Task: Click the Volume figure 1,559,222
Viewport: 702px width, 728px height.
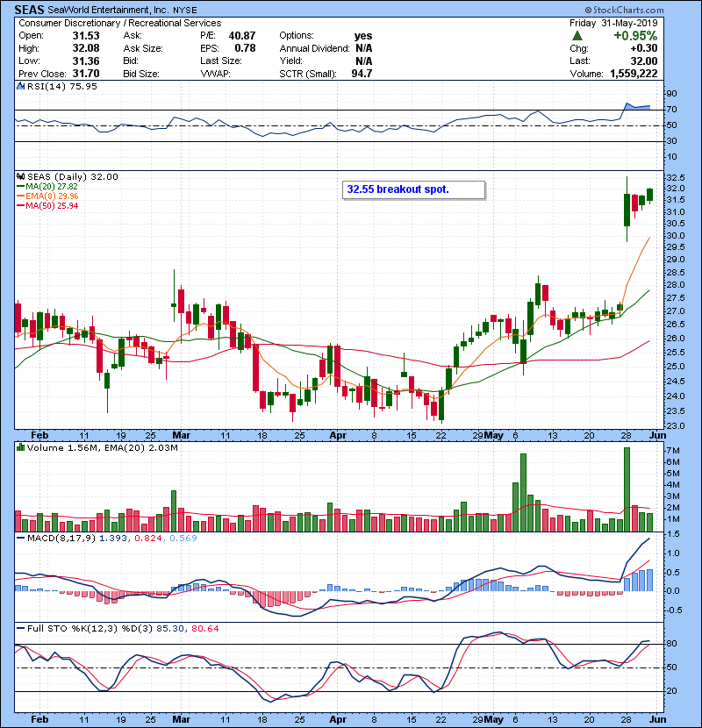Action: (634, 74)
